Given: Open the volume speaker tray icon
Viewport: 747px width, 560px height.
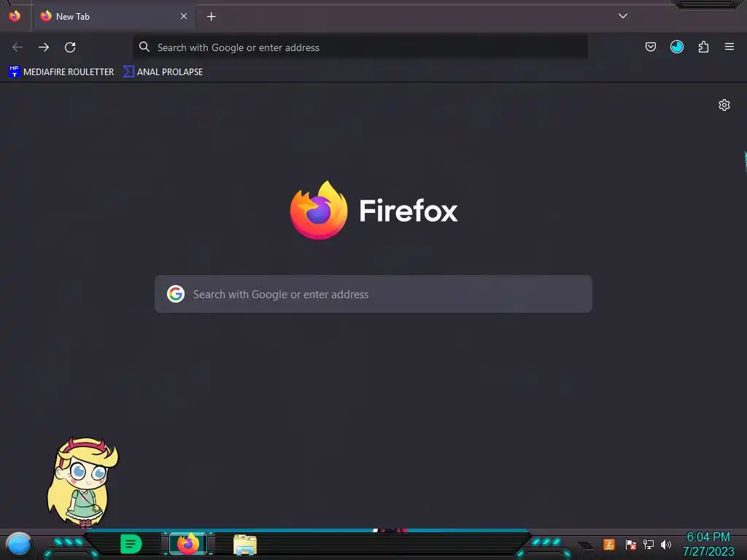Looking at the screenshot, I should click(666, 544).
